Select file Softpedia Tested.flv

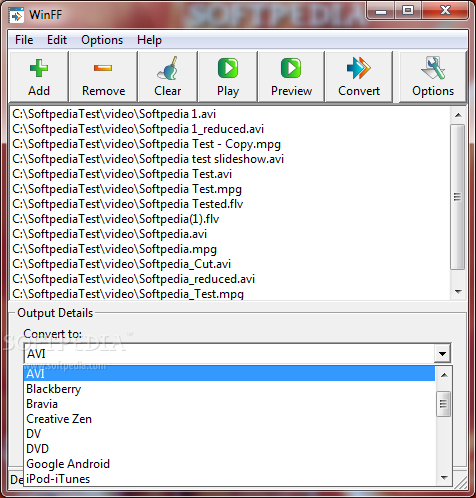(x=230, y=204)
